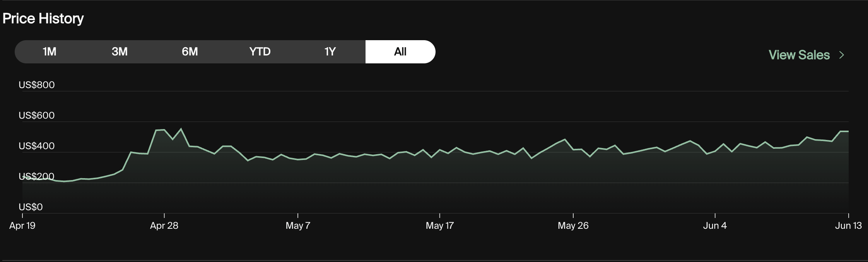Select the 1Y range tab
This screenshot has width=868, height=262.
pos(330,52)
